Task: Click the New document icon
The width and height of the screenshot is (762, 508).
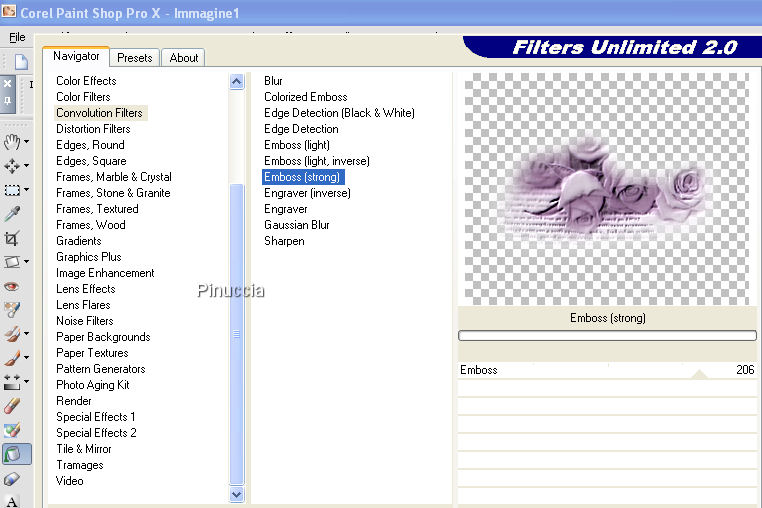Action: click(21, 62)
